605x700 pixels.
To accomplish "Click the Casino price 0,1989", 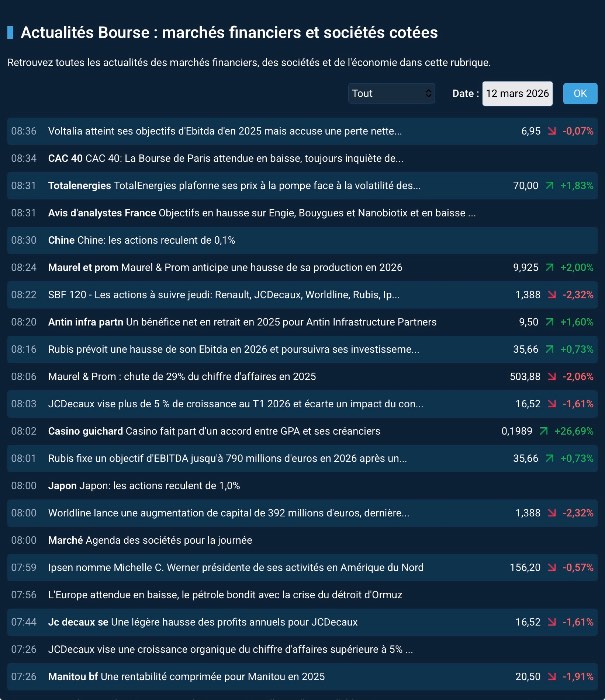I will click(x=517, y=431).
